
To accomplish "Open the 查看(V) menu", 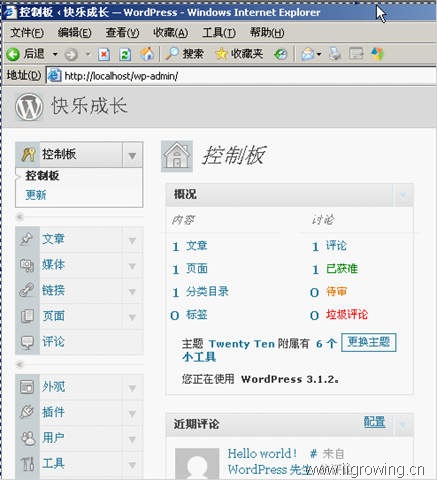I will pos(123,33).
